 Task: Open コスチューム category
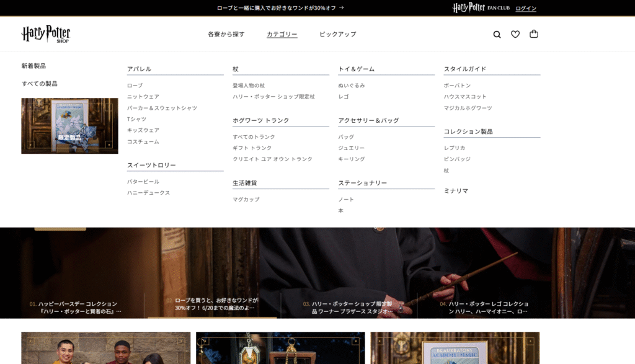click(143, 142)
